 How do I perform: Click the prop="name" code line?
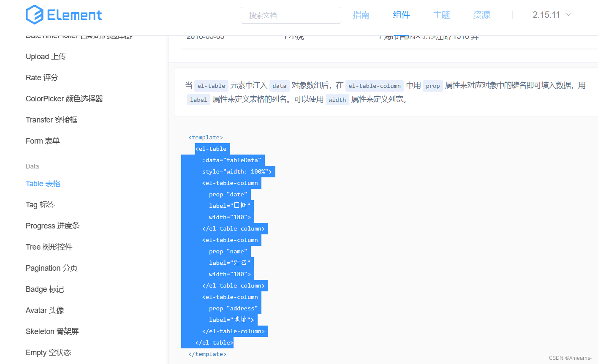[228, 252]
